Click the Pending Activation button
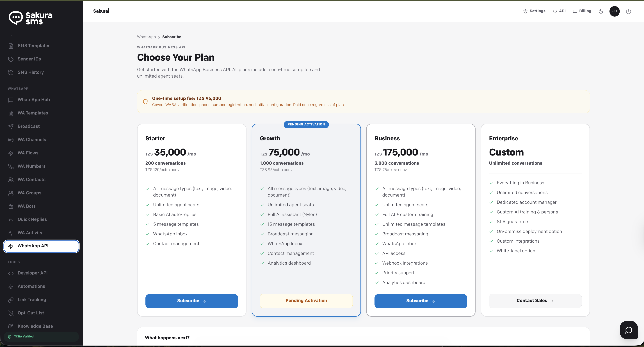This screenshot has height=347, width=644. pyautogui.click(x=306, y=301)
